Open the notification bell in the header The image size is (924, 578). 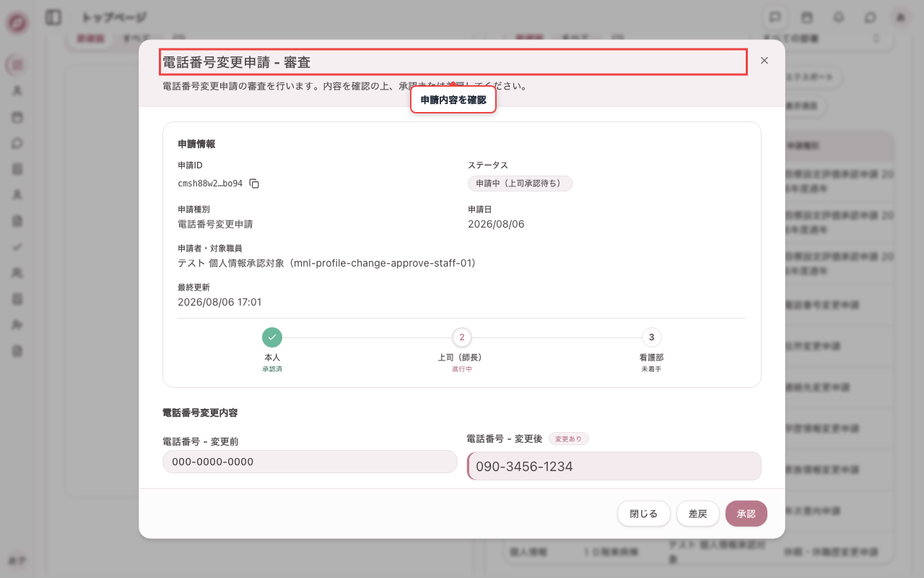(839, 17)
